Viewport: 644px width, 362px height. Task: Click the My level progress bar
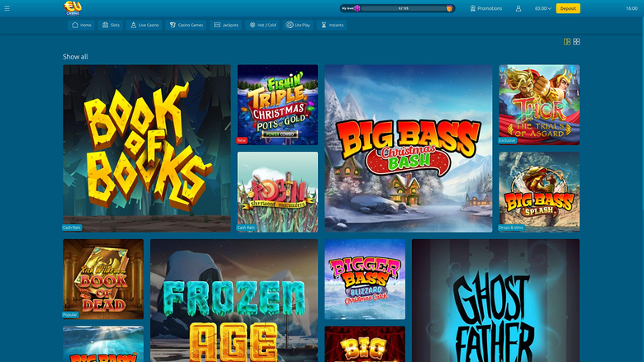[405, 8]
